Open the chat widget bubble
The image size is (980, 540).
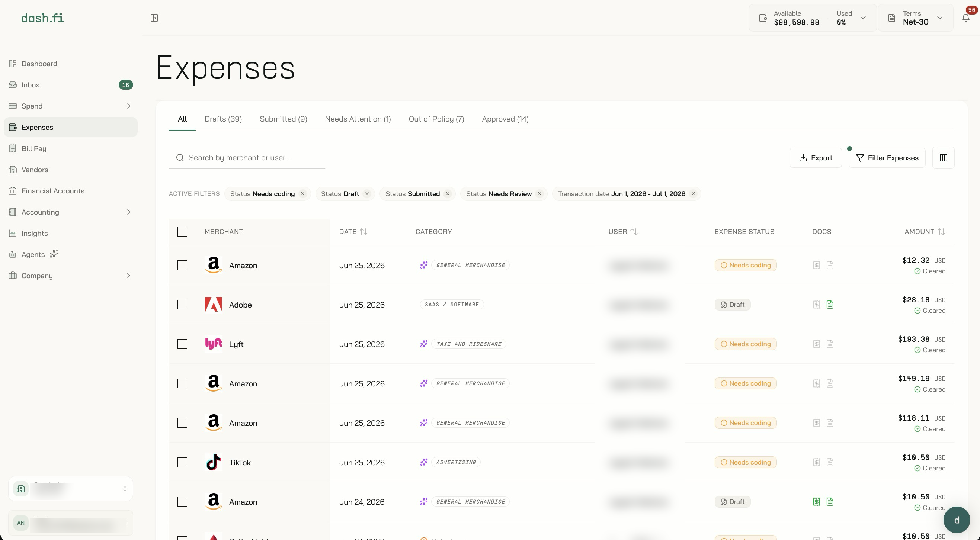[957, 520]
